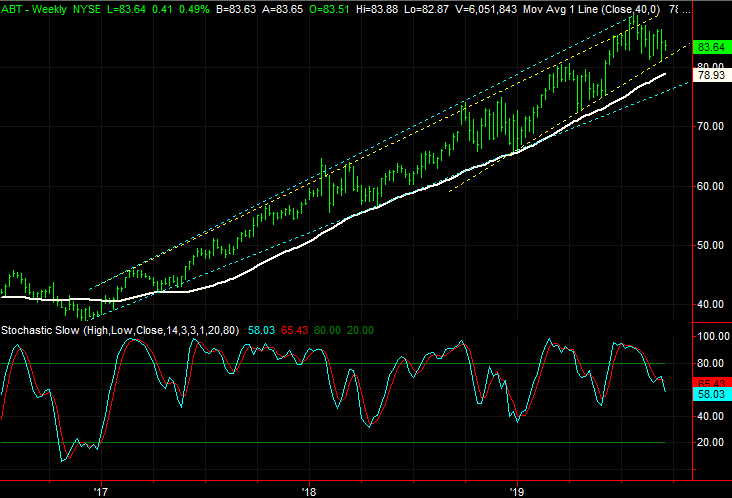Screen dimensions: 732x498
Task: Click the 100.00 stochastic axis label
Action: pyautogui.click(x=711, y=337)
